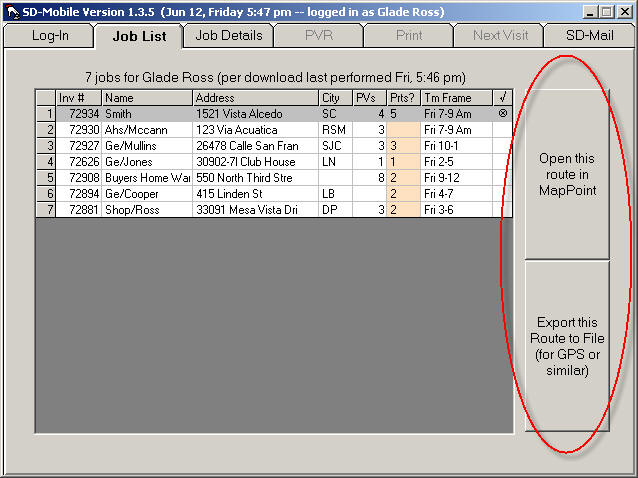The image size is (638, 478).
Task: Click Export this Route to File button
Action: [567, 347]
